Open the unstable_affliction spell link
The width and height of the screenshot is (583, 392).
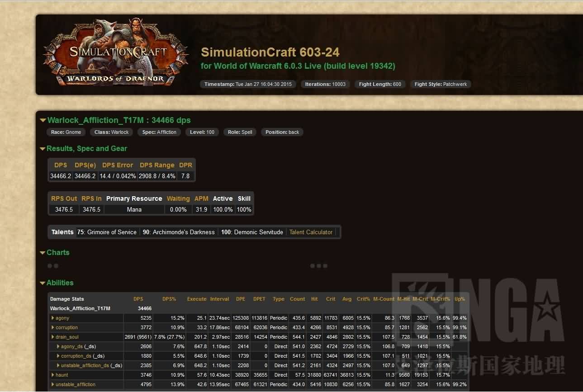click(x=76, y=385)
